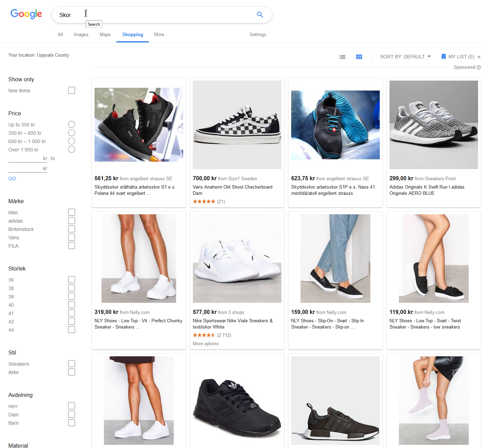Click the magnifier search icon
The image size is (484, 448).
coord(260,15)
